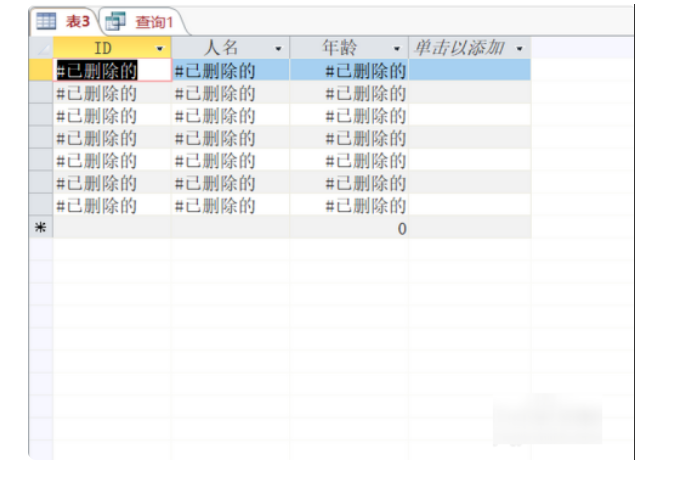The height and width of the screenshot is (482, 678).
Task: Click the 人名 cell in third row
Action: click(x=231, y=115)
